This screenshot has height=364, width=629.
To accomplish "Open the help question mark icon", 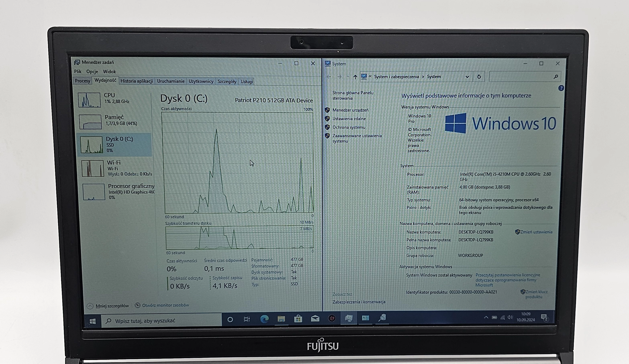I will 561,88.
